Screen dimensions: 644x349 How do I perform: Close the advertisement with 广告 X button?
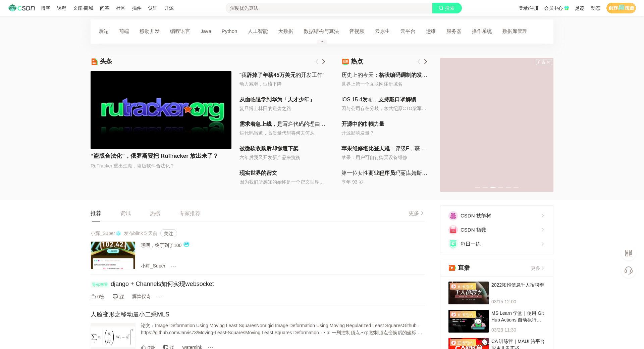coord(544,62)
